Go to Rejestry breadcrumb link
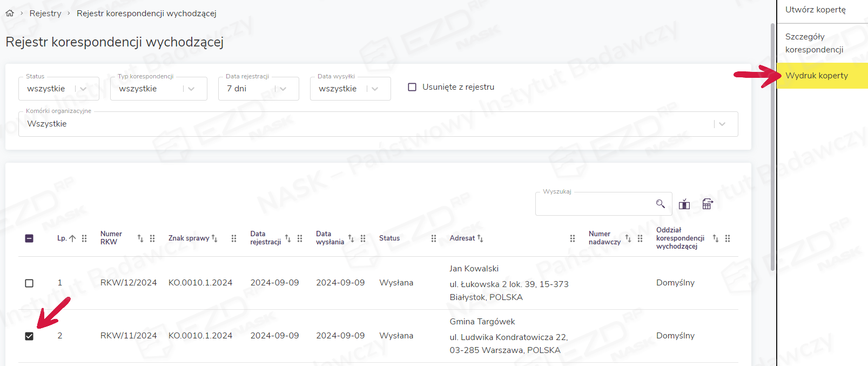The image size is (868, 366). (x=45, y=13)
